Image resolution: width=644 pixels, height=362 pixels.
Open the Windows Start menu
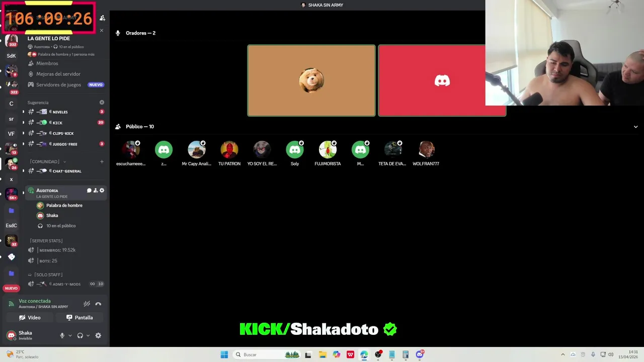point(224,354)
